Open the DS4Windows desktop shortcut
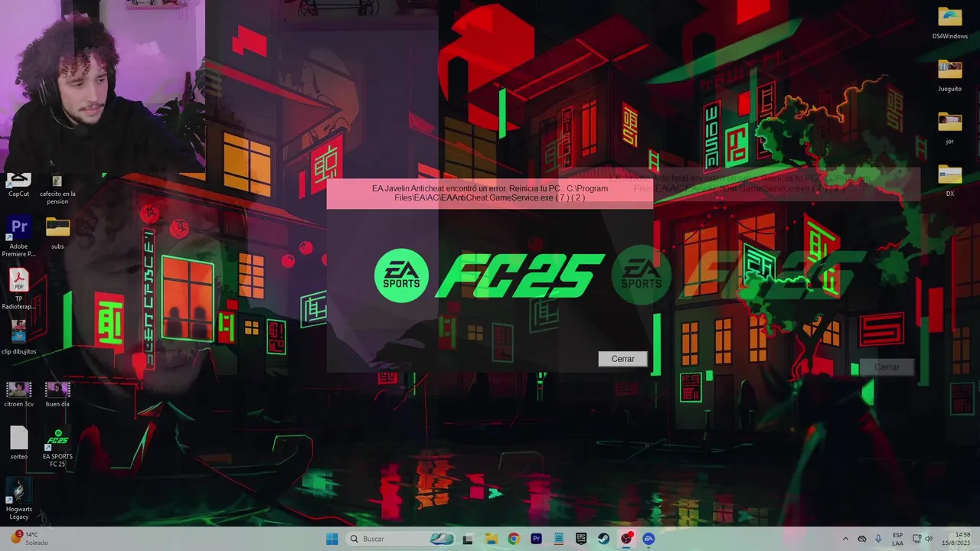This screenshot has height=551, width=980. click(950, 23)
